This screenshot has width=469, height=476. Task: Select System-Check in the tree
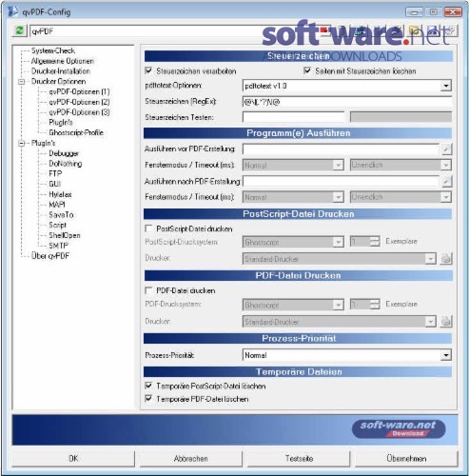53,50
